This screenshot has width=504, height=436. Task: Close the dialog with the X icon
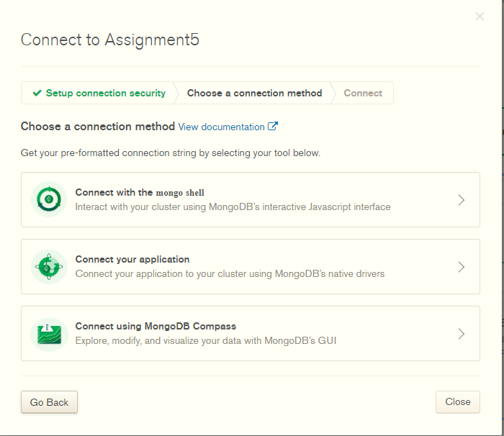[x=480, y=17]
